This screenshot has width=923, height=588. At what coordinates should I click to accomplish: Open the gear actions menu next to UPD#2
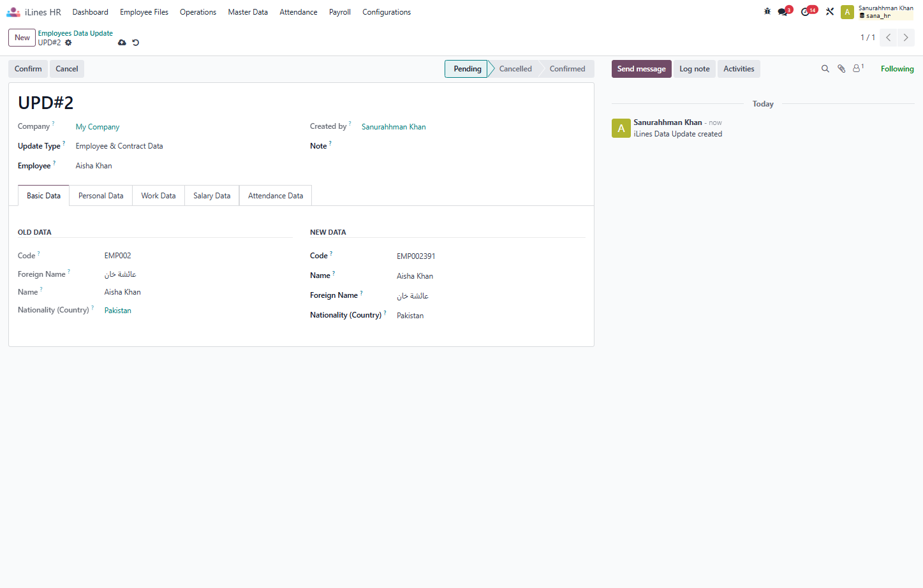point(68,43)
